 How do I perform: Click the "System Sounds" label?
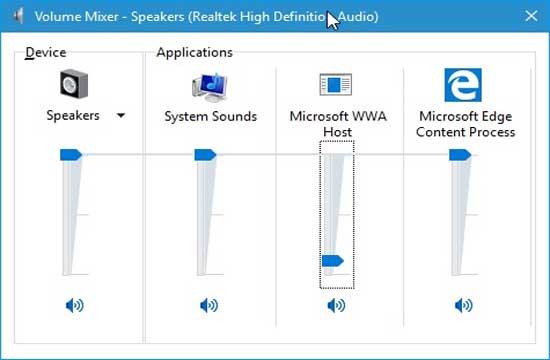211,116
